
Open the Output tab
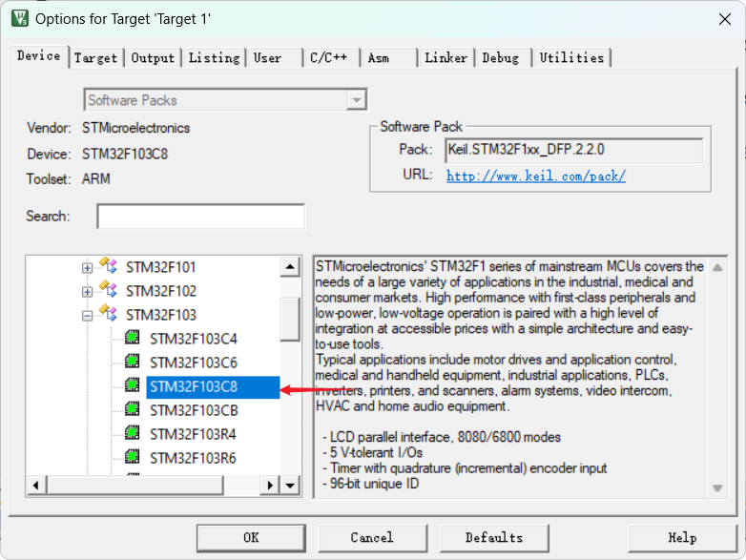(153, 58)
